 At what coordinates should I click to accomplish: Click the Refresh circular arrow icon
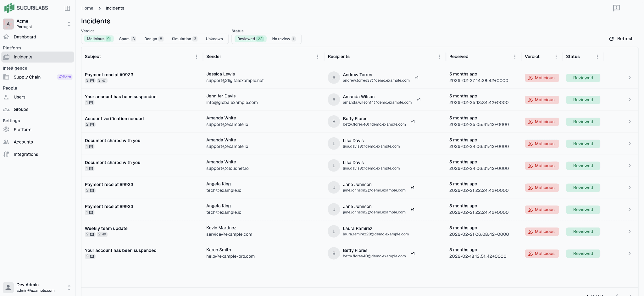[x=611, y=39]
